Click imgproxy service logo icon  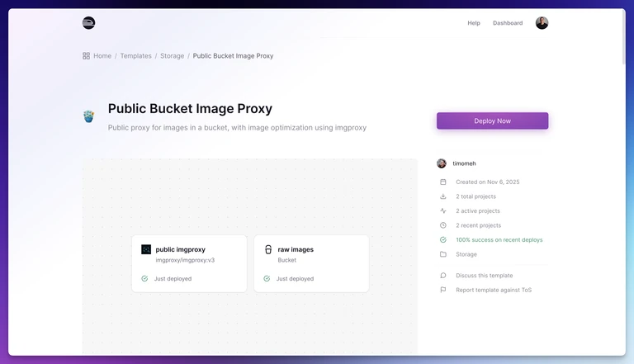[146, 249]
